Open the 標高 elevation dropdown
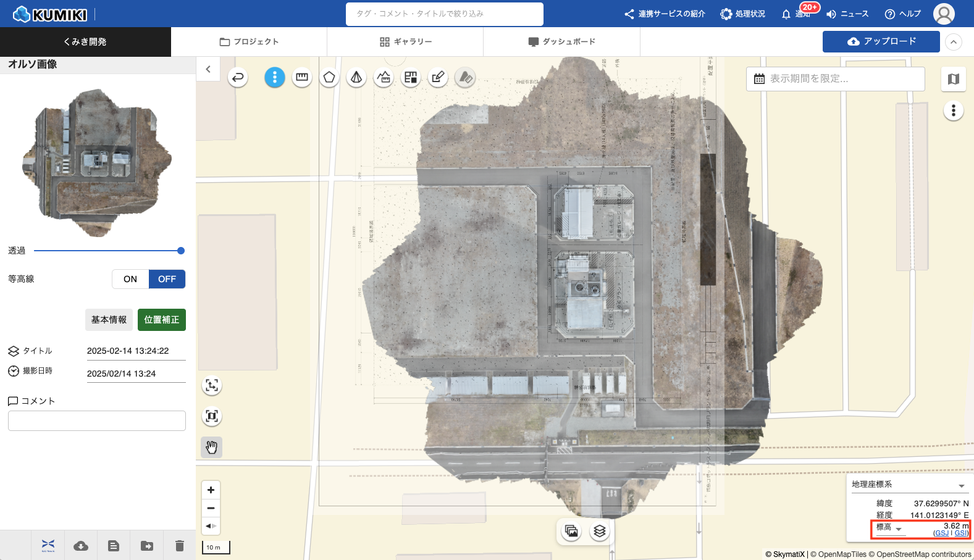This screenshot has height=560, width=974. pos(899,529)
